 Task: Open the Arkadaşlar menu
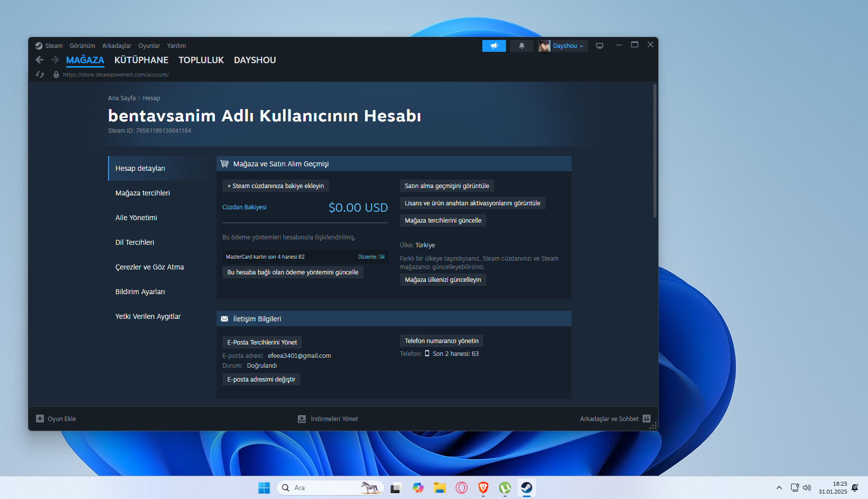(117, 46)
